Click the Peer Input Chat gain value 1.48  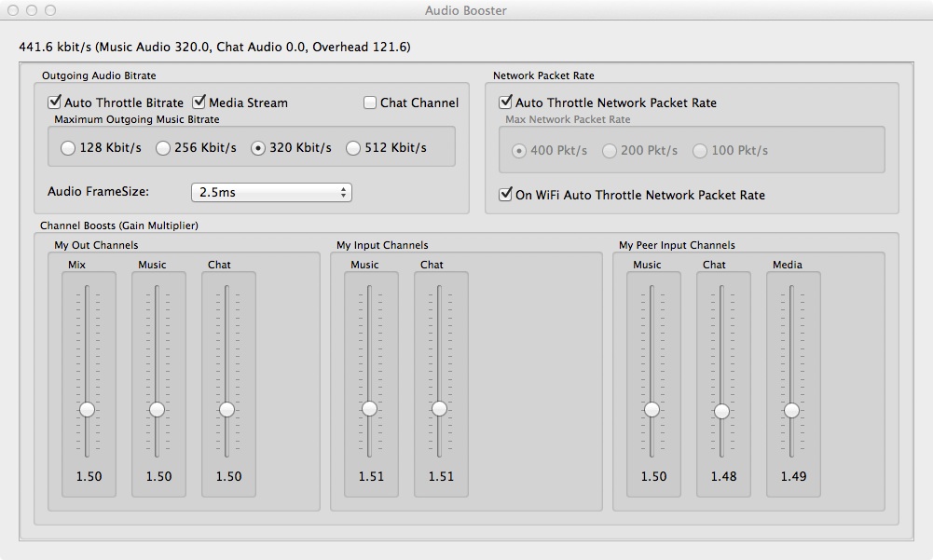pos(723,477)
